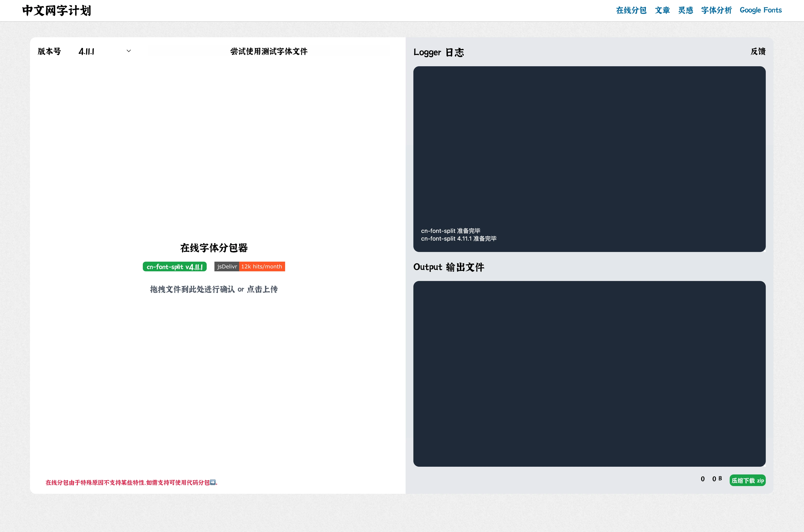The width and height of the screenshot is (804, 532).
Task: Click the Logger 日志 heading
Action: [438, 52]
